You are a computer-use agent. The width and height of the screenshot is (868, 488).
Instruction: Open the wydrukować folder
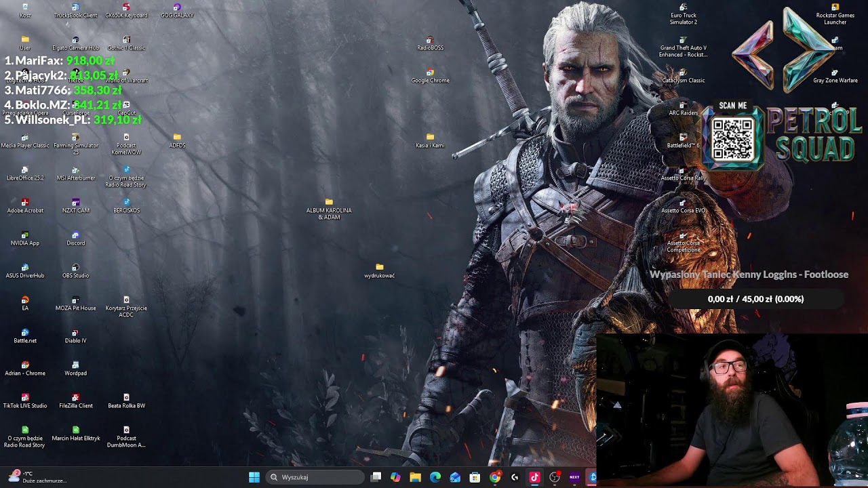click(x=379, y=270)
